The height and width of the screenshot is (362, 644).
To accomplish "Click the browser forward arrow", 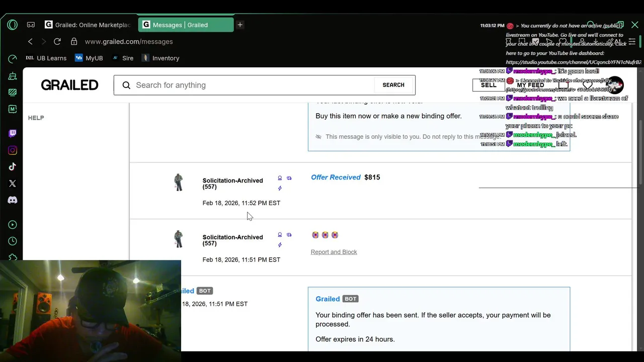I will coord(44,42).
